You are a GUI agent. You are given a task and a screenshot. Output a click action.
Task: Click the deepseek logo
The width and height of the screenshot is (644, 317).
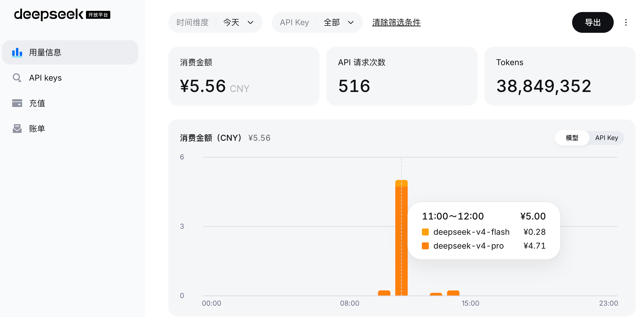click(x=49, y=14)
